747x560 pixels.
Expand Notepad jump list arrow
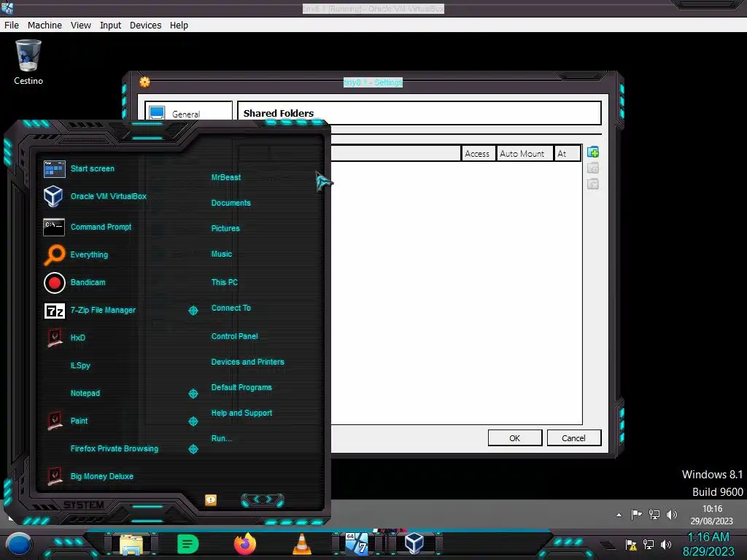coord(193,393)
